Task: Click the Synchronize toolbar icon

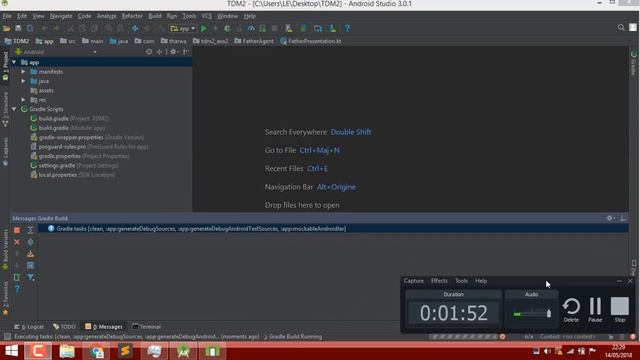Action: tap(30, 28)
